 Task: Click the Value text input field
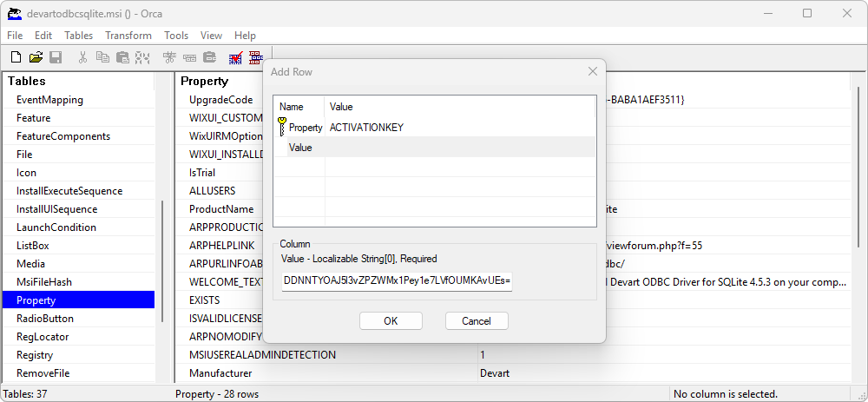[398, 280]
